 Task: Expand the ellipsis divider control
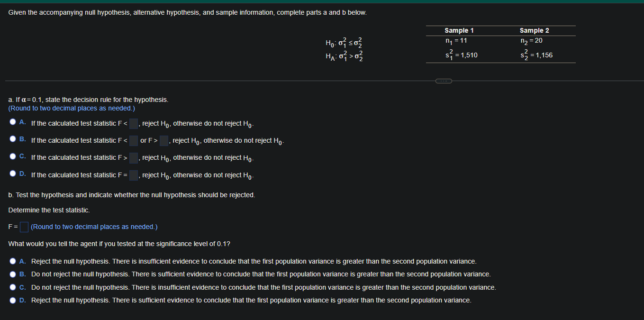pyautogui.click(x=444, y=81)
